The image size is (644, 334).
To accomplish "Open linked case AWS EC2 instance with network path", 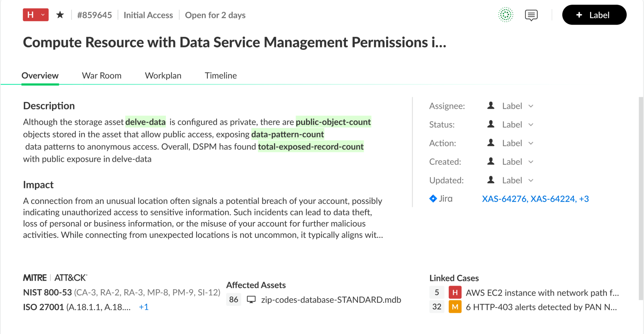I will pos(542,293).
